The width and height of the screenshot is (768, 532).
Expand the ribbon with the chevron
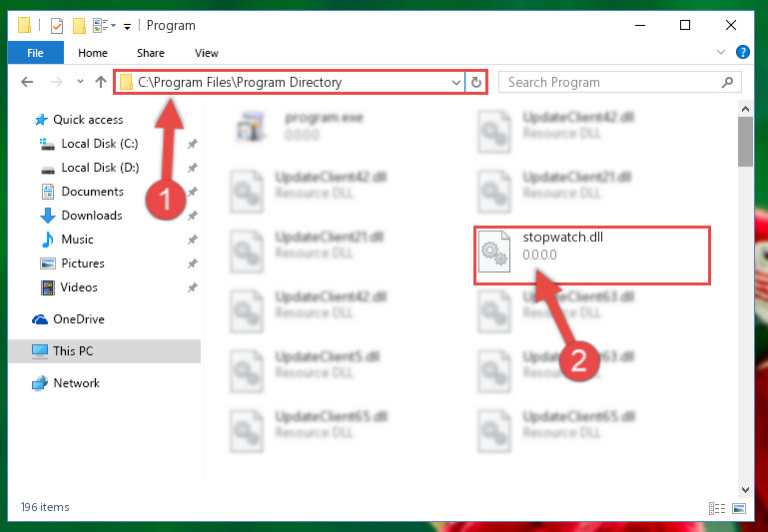pyautogui.click(x=720, y=52)
